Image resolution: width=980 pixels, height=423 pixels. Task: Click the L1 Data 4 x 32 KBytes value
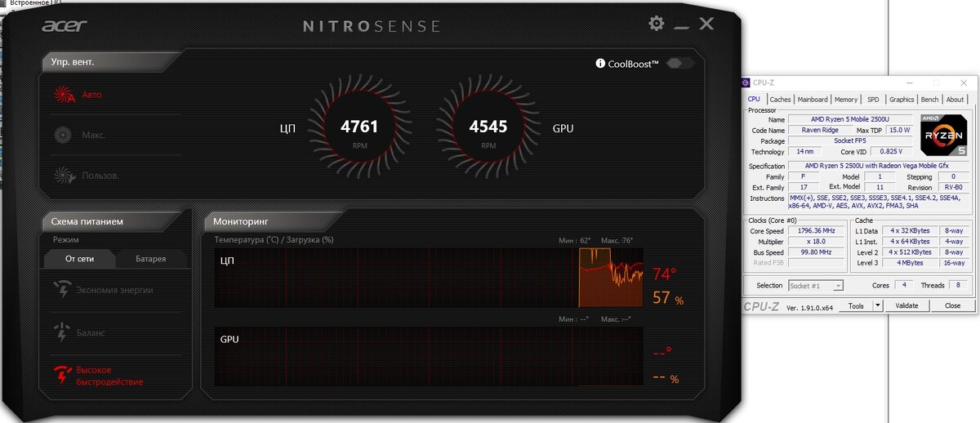tap(908, 231)
